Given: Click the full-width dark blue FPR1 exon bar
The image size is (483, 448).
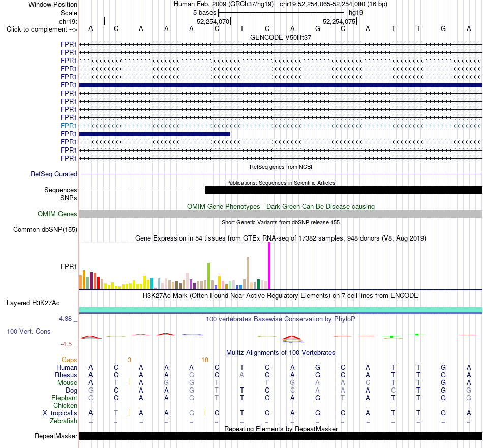Looking at the screenshot, I should coord(281,85).
